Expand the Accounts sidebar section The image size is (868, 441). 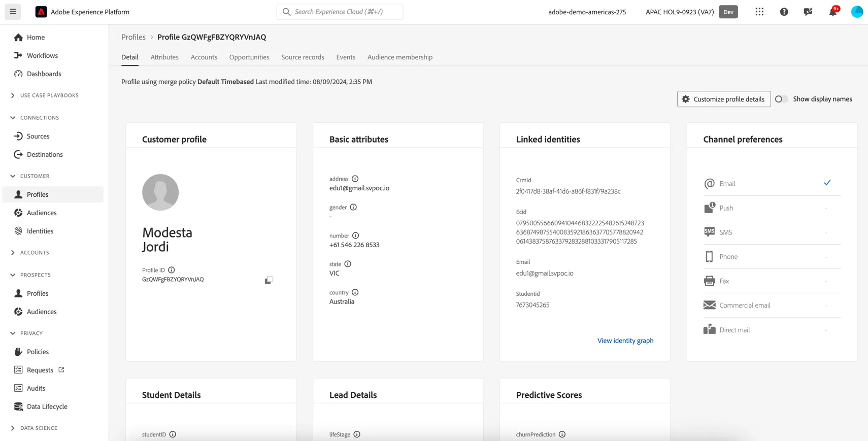coord(13,253)
